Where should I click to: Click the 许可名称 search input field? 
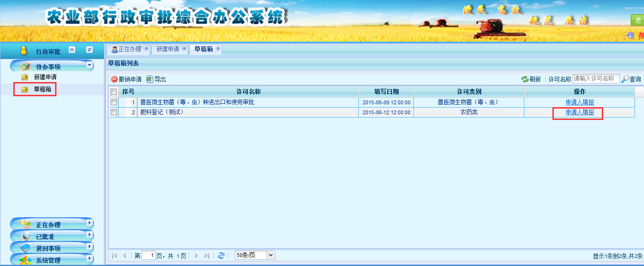coord(596,79)
